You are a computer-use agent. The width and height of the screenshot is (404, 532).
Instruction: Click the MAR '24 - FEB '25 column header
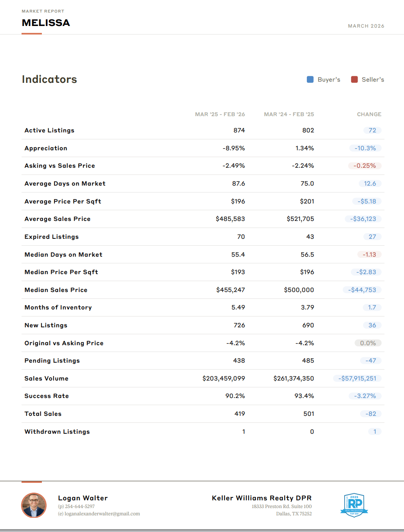tap(289, 115)
